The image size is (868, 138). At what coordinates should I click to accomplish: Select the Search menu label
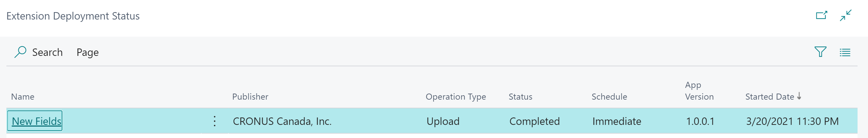point(48,52)
